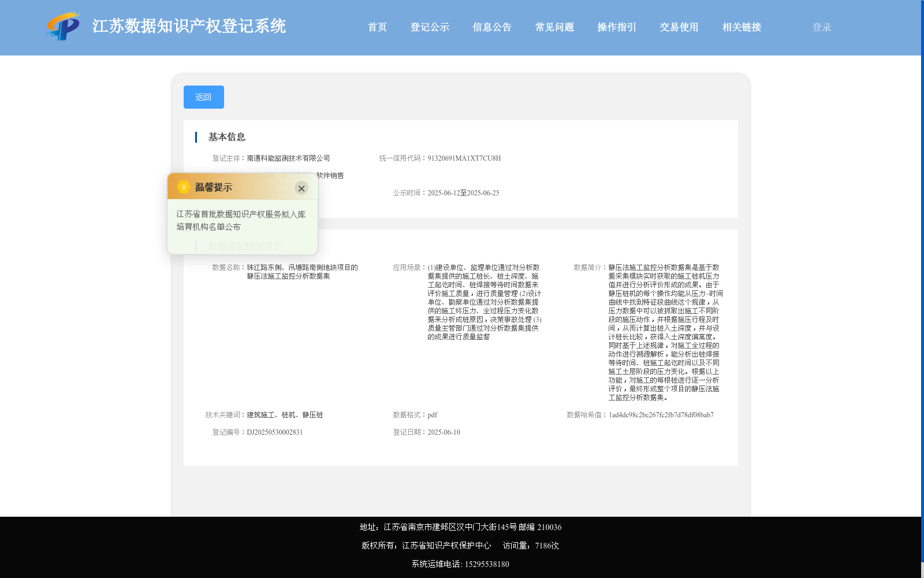
Task: Click the data name 珠江路东侧、汛塘路南侧地块项目的静压法施工监控分析数据集
Action: (x=302, y=272)
